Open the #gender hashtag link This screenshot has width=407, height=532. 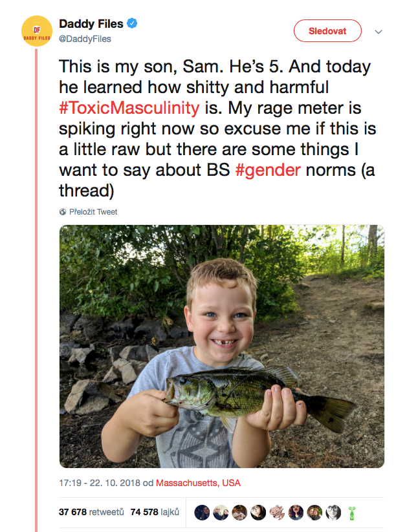coord(268,170)
